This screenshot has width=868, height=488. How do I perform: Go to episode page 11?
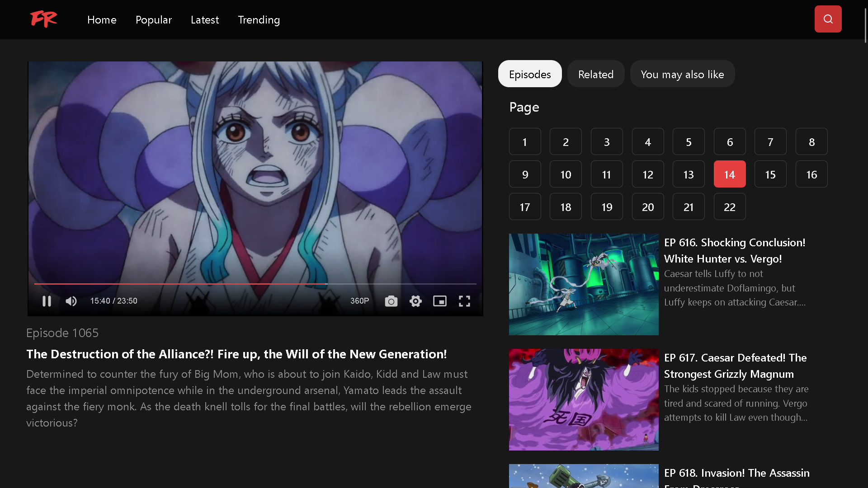(x=607, y=174)
